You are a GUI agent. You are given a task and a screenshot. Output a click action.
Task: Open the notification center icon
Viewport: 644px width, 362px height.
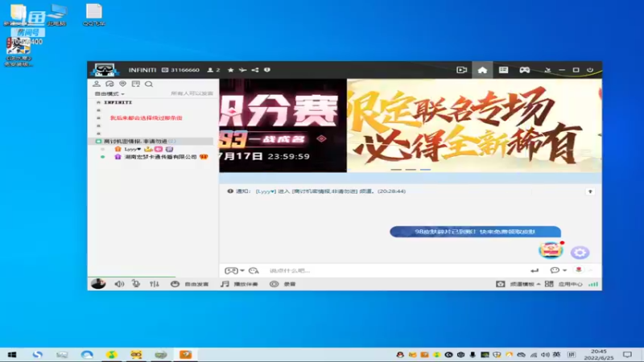point(627,355)
